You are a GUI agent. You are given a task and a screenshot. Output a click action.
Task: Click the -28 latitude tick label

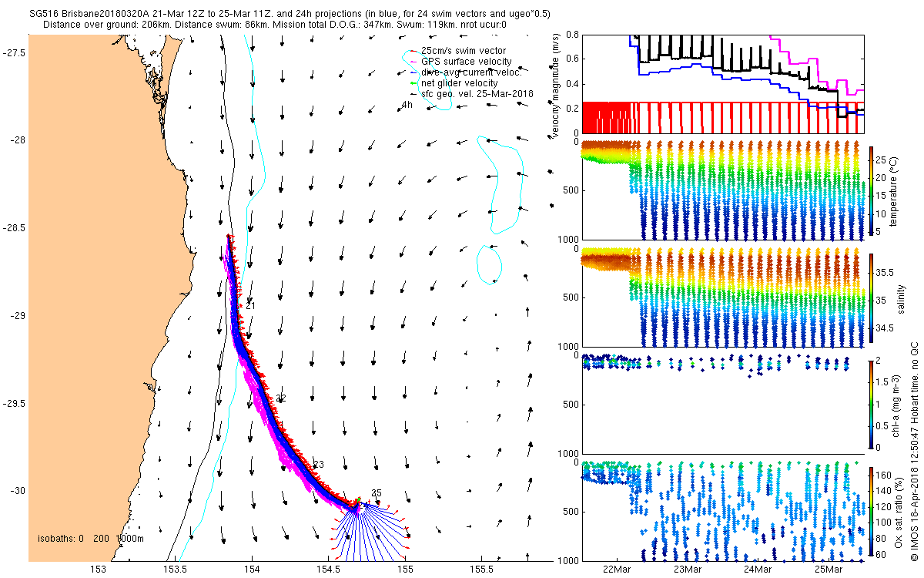[x=18, y=140]
